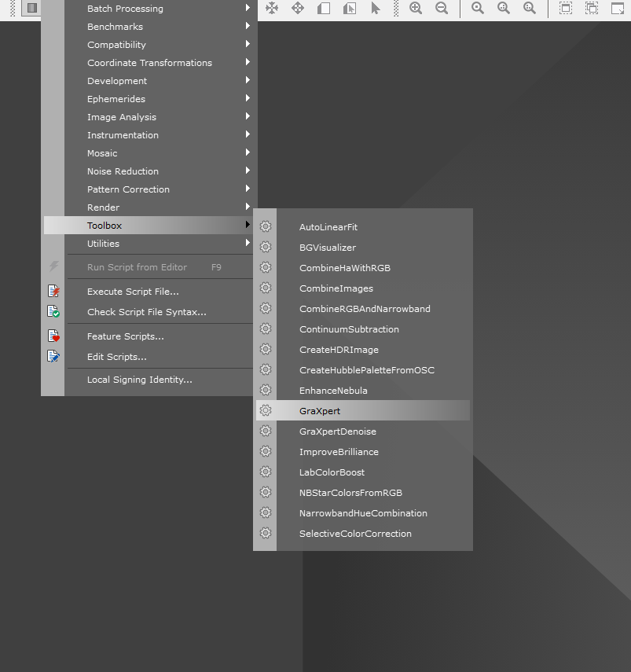
Task: Click the gear icon beside GraXpert
Action: (x=266, y=410)
